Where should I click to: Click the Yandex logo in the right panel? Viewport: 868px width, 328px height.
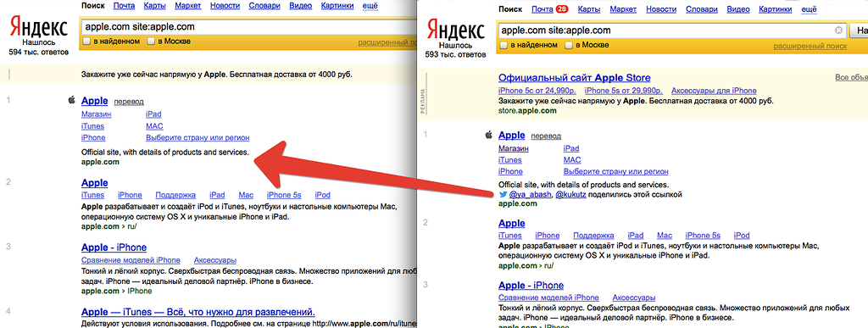(x=455, y=31)
